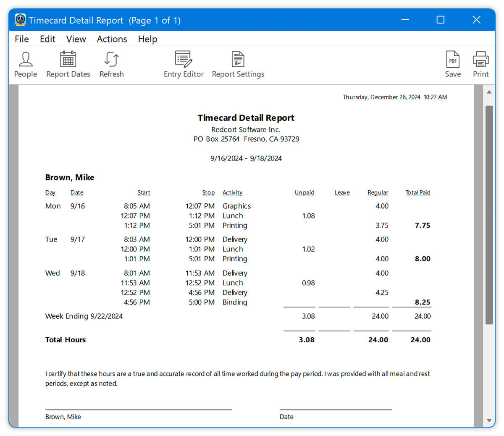Open the Actions menu
Image resolution: width=504 pixels, height=436 pixels.
pyautogui.click(x=112, y=39)
